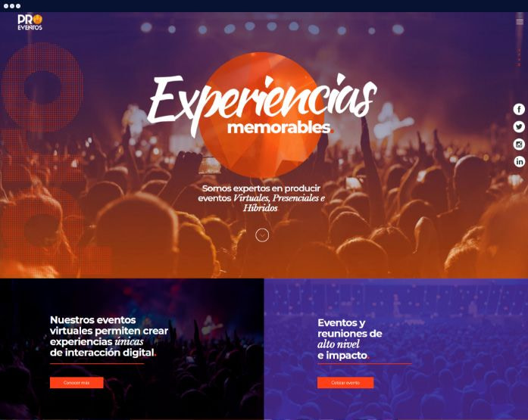Viewport: 528px width, 420px height.
Task: Visit the Instagram profile icon
Action: click(519, 145)
